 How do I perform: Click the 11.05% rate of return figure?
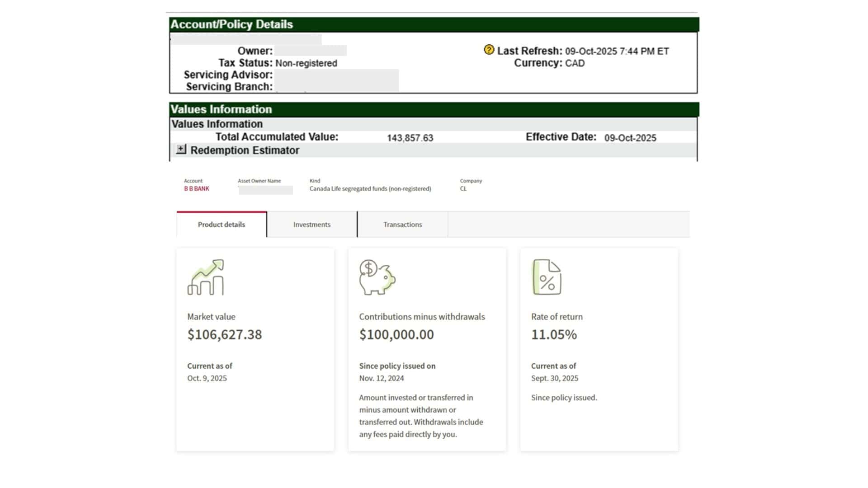[x=554, y=334]
